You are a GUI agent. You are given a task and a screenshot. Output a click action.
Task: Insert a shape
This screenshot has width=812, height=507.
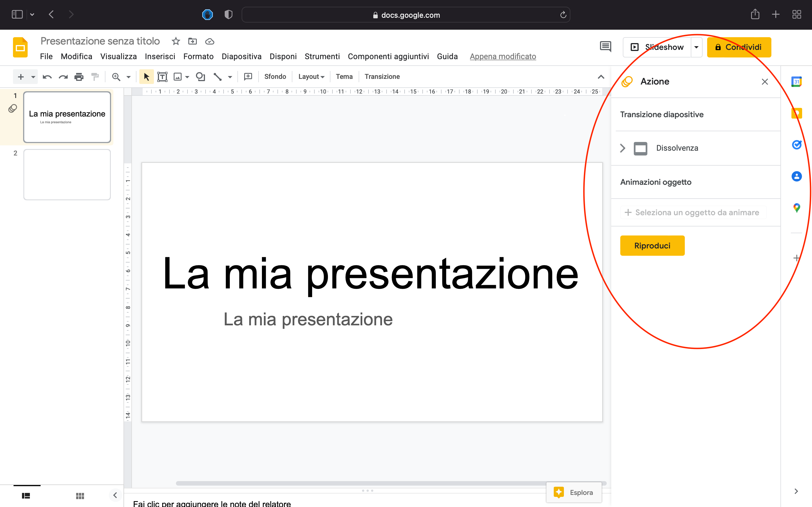201,76
